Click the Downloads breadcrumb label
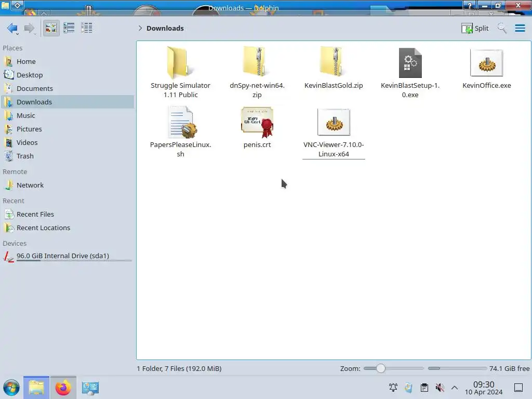532x399 pixels. (x=165, y=28)
